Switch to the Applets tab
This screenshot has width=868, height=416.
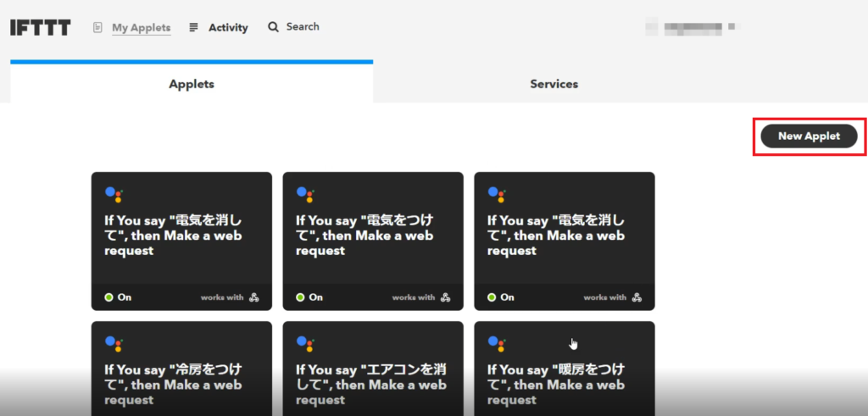pos(192,84)
